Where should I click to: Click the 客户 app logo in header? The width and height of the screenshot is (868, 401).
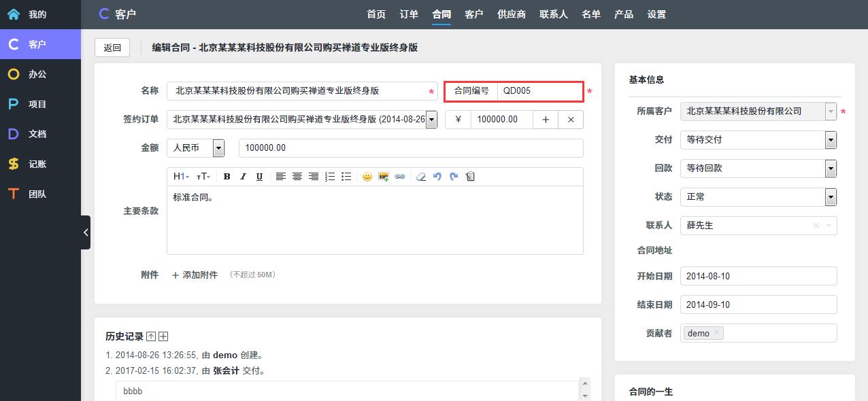tap(117, 14)
